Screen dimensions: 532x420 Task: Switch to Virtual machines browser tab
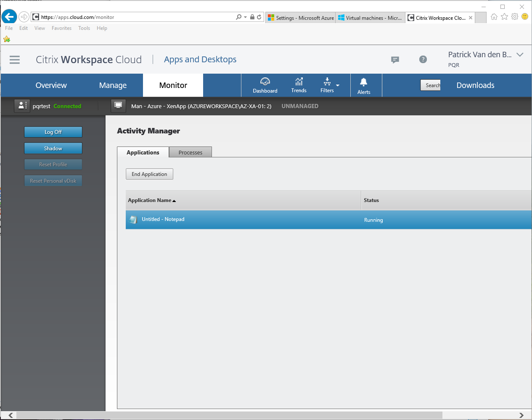tap(370, 18)
